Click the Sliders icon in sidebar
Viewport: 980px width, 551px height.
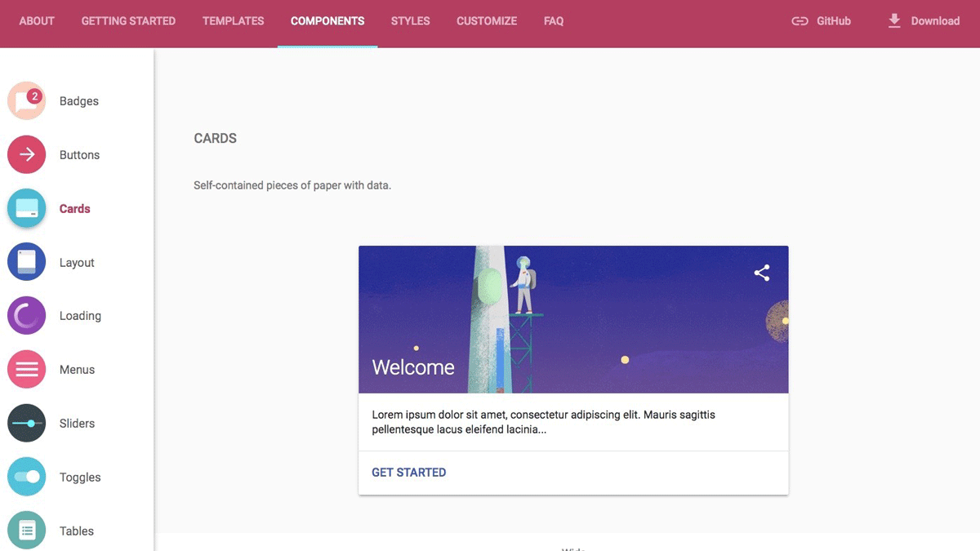click(x=27, y=424)
